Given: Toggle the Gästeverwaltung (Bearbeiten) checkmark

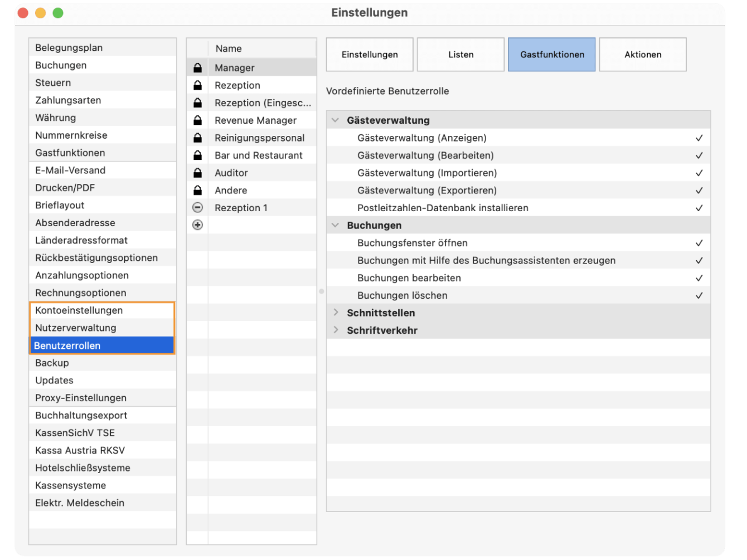Looking at the screenshot, I should (699, 155).
